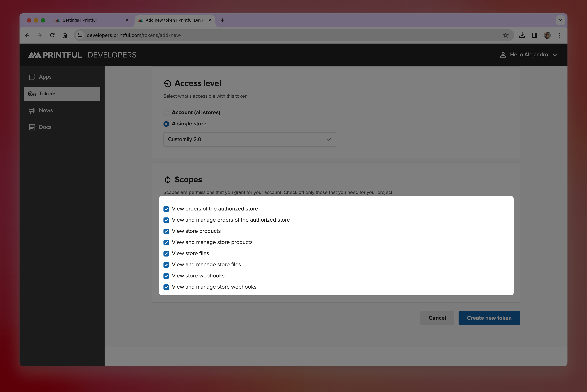Open the Customily 2.0 store dropdown
This screenshot has width=587, height=392.
tap(249, 140)
